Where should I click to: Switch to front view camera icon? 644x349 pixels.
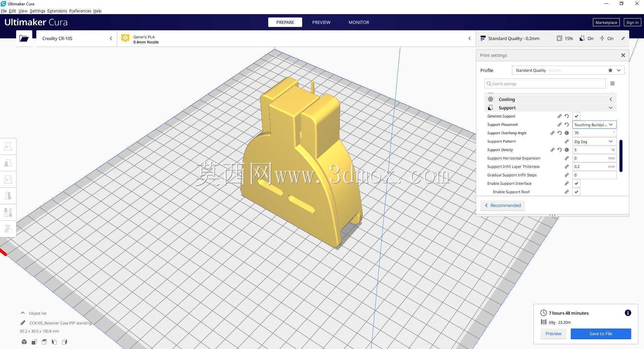34,342
